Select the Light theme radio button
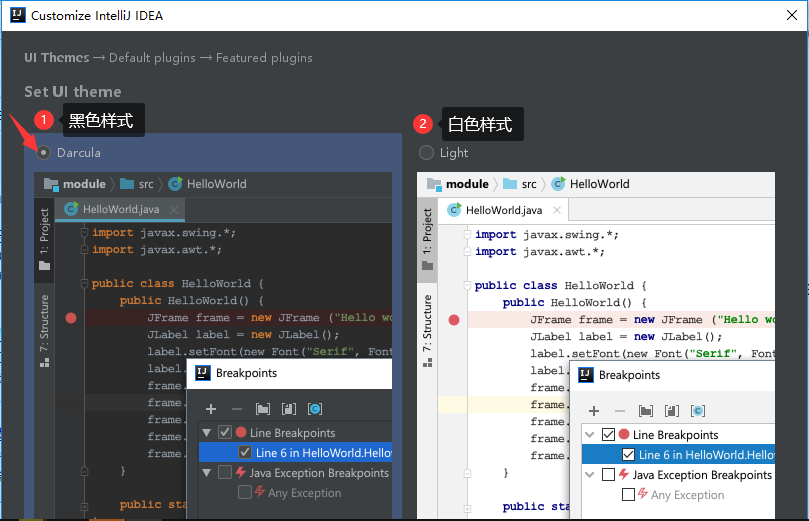Image resolution: width=809 pixels, height=521 pixels. (426, 153)
